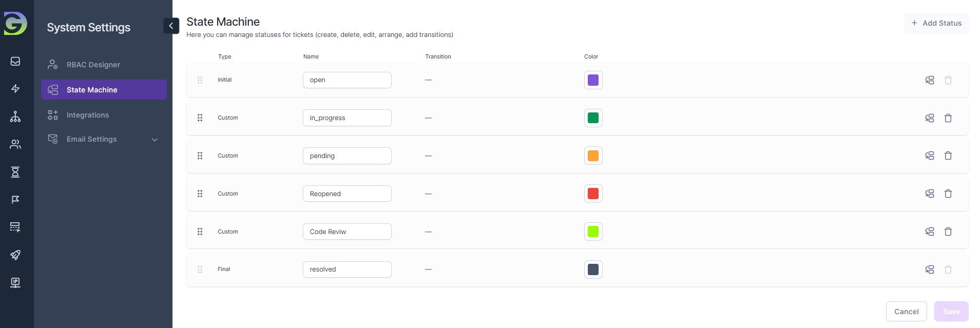Click the Code Reviw name field

(x=347, y=231)
